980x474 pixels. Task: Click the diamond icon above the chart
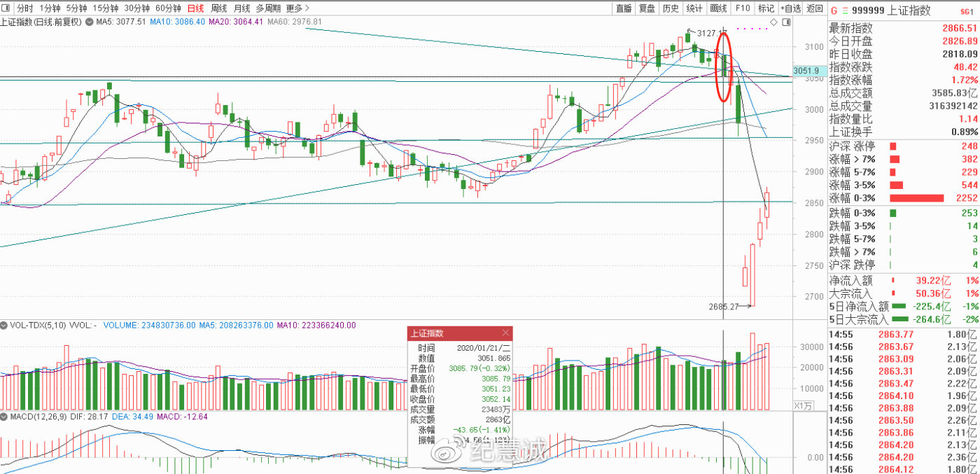773,22
